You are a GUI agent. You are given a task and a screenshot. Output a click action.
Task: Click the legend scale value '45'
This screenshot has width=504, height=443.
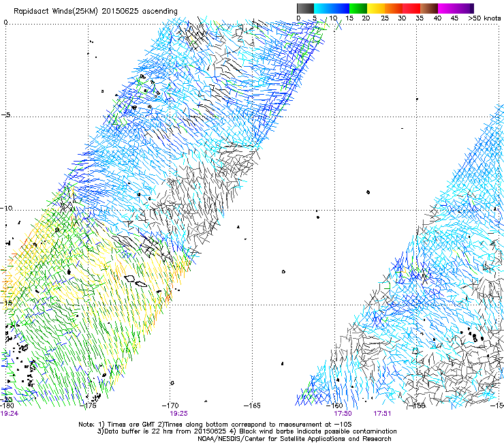454,18
